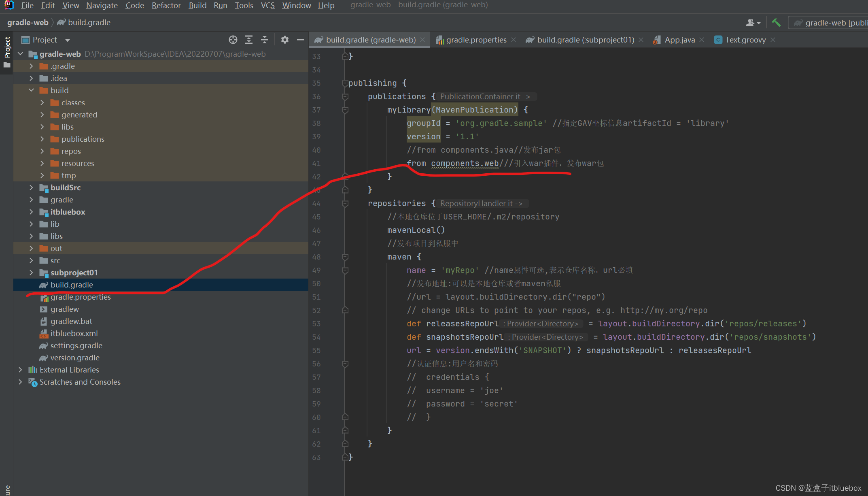Expand the publications folder
This screenshot has width=868, height=496.
point(42,139)
